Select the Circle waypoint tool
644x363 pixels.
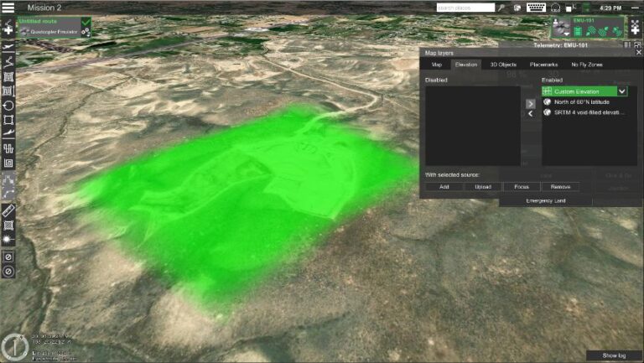pos(8,105)
